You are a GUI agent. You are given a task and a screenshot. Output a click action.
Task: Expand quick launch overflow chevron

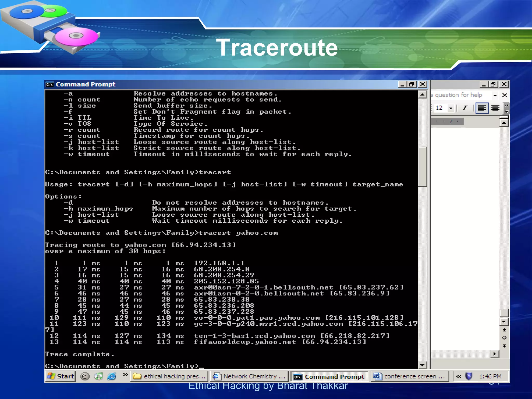point(125,375)
